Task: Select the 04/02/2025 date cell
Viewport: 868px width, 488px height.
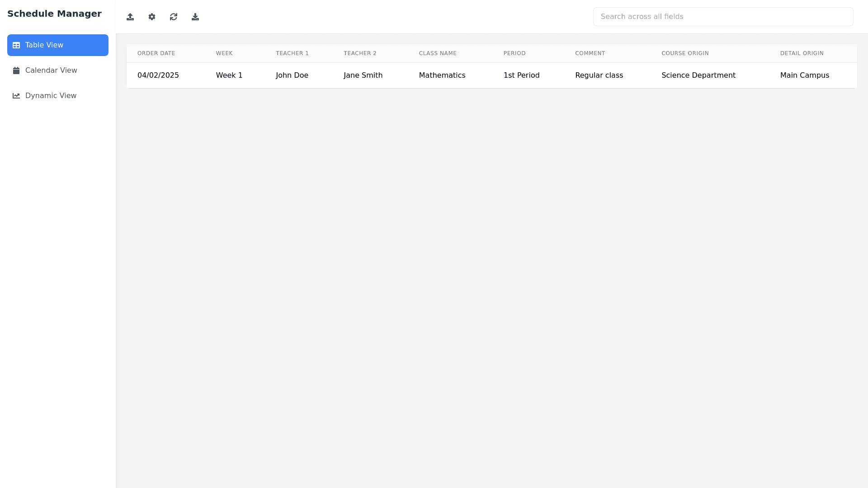Action: coord(158,75)
